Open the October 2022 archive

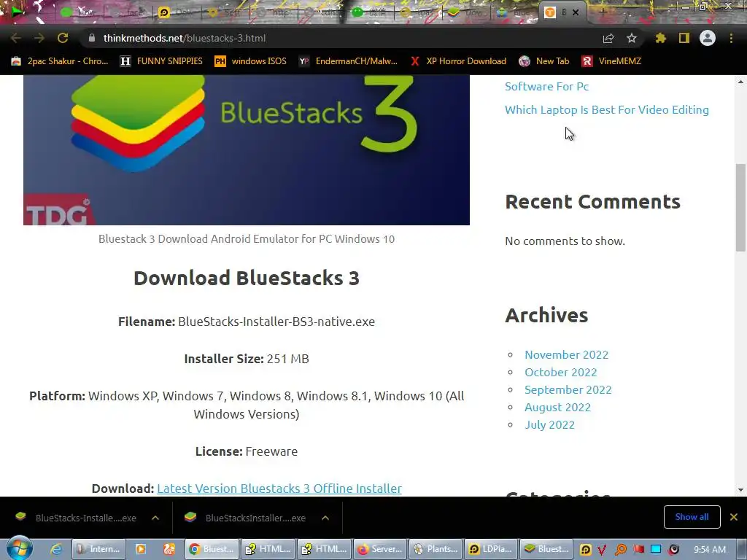coord(561,373)
